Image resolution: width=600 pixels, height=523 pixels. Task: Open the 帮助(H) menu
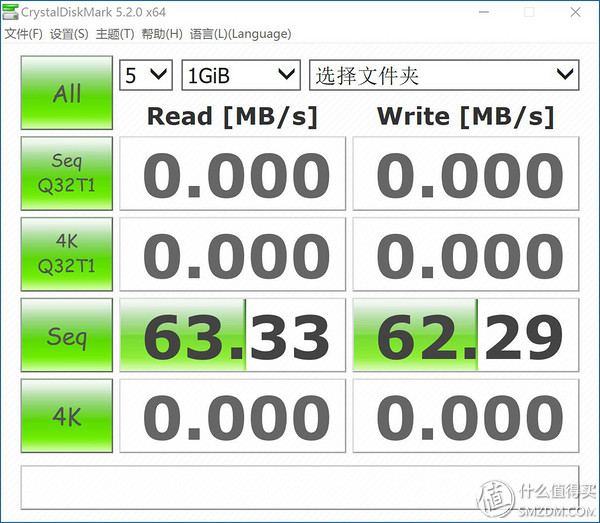[162, 34]
